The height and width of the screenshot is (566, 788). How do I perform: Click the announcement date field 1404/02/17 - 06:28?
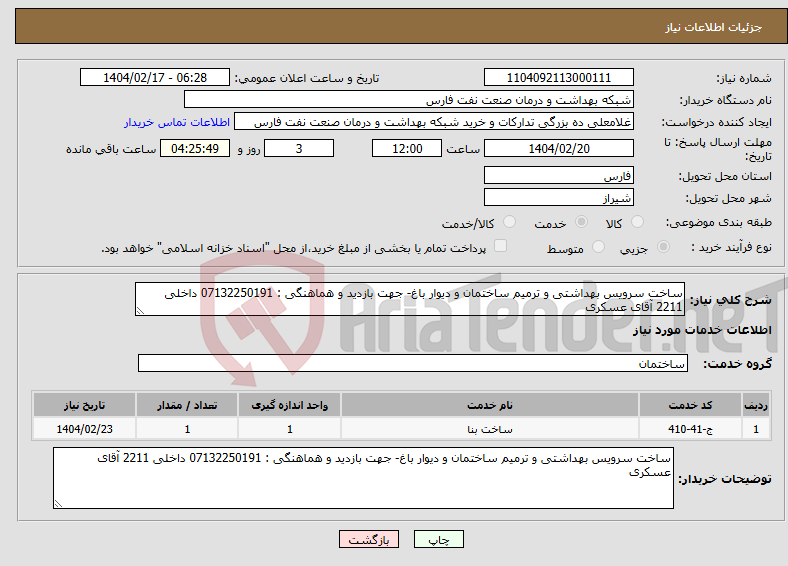coord(155,77)
